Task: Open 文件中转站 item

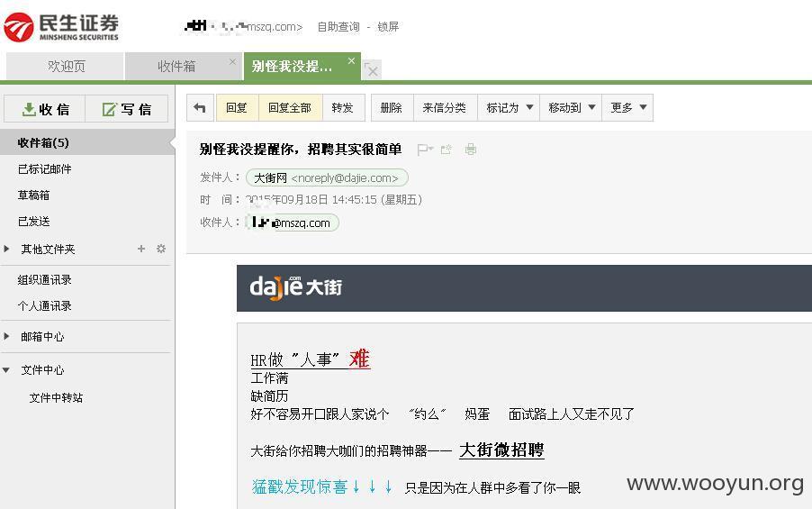Action: tap(56, 398)
